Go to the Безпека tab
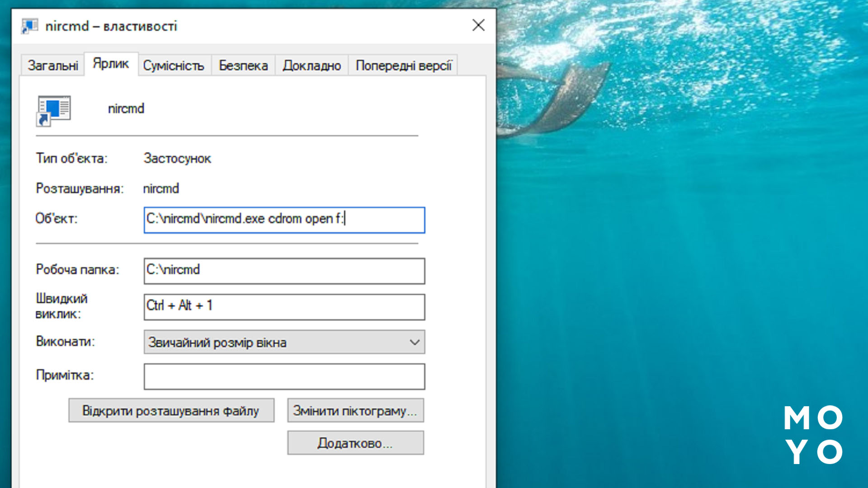The height and width of the screenshot is (488, 868). click(243, 66)
